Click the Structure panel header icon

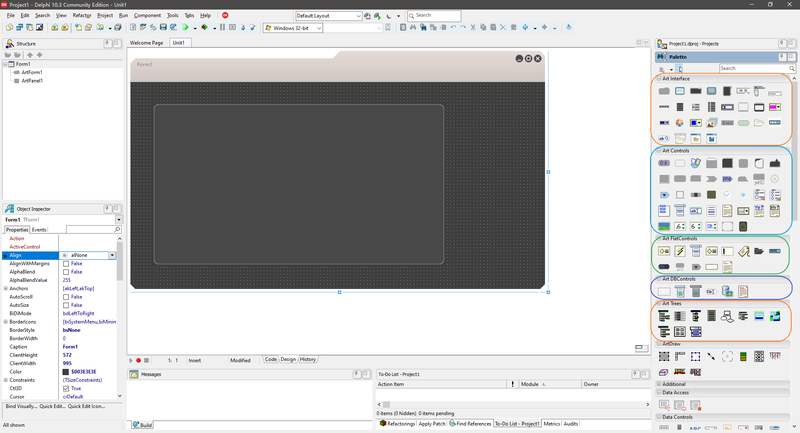point(10,44)
